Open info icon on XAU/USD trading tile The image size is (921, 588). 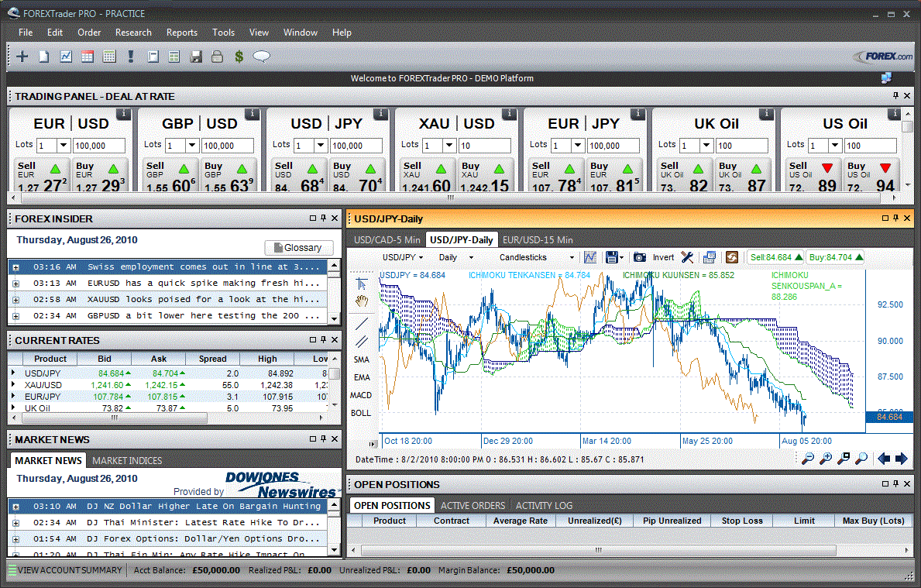coord(509,113)
